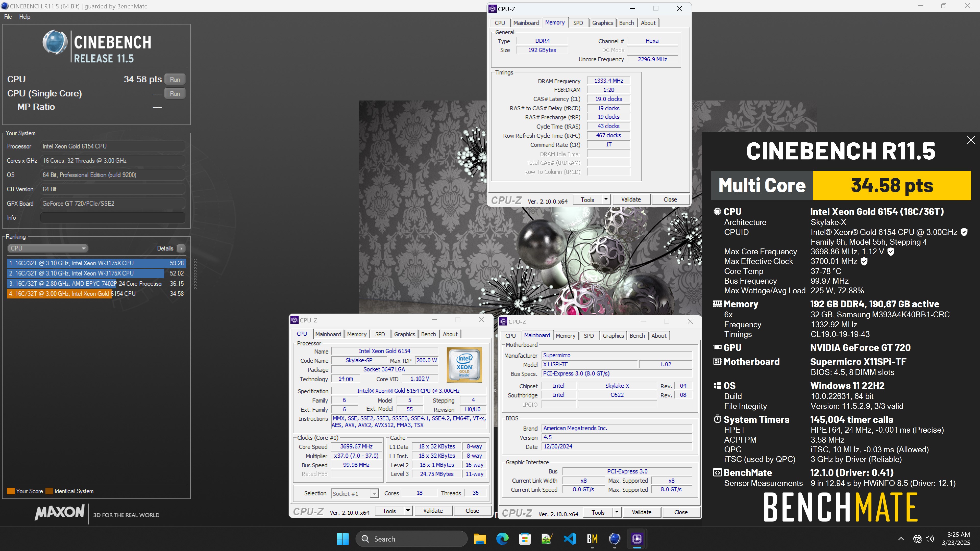Click verified shield beside Max Core Frequency
This screenshot has width=980, height=551.
pyautogui.click(x=891, y=251)
